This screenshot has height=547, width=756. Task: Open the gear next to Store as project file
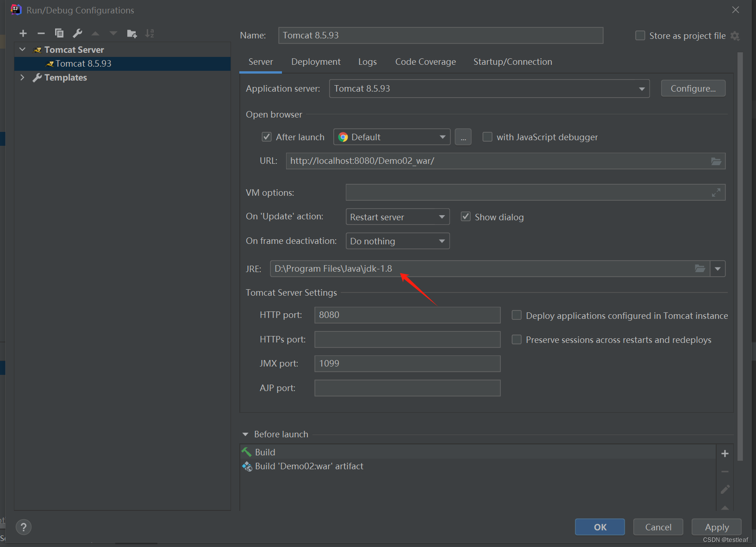pyautogui.click(x=735, y=36)
